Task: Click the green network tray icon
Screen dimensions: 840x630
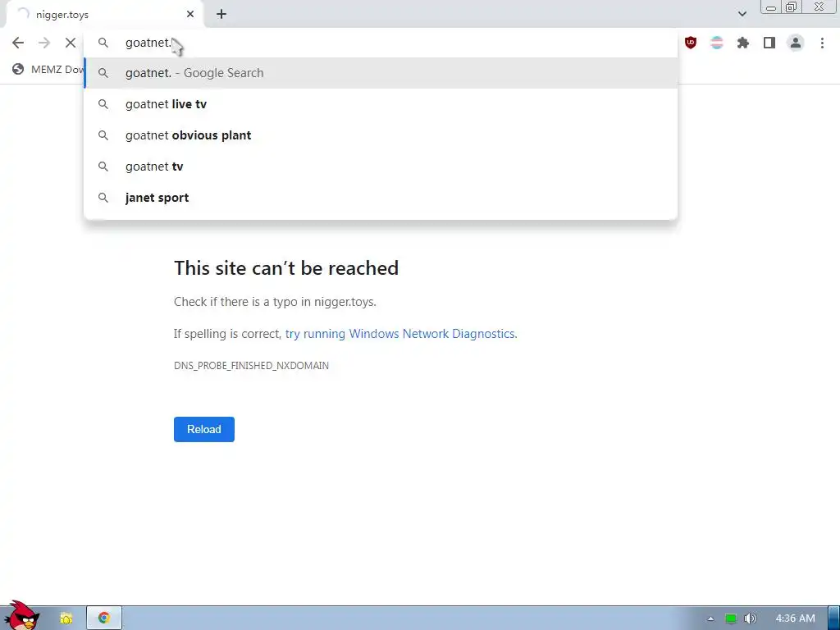Action: pos(731,619)
